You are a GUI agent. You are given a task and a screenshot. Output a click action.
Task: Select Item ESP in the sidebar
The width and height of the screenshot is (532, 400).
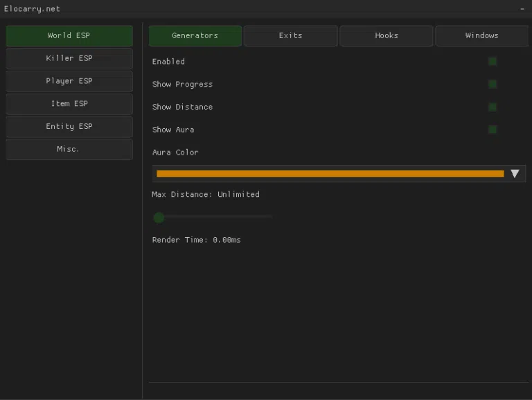point(69,104)
